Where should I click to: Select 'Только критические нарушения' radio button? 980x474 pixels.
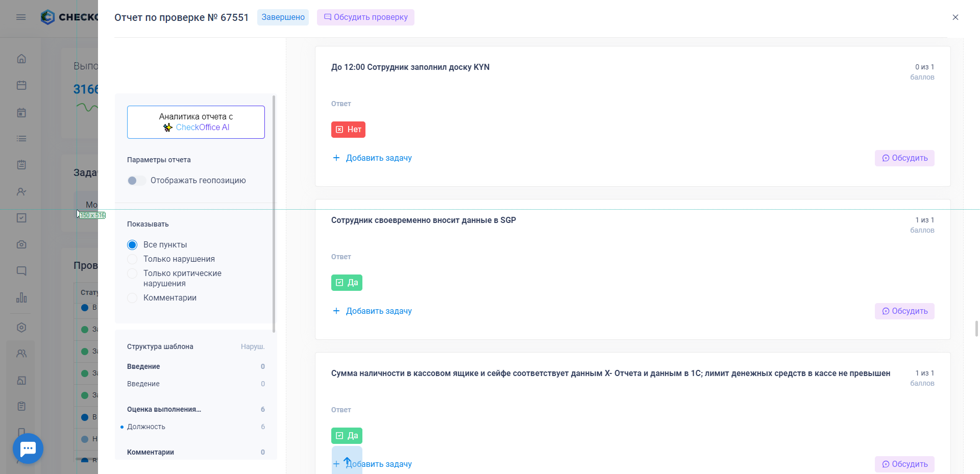coord(132,273)
